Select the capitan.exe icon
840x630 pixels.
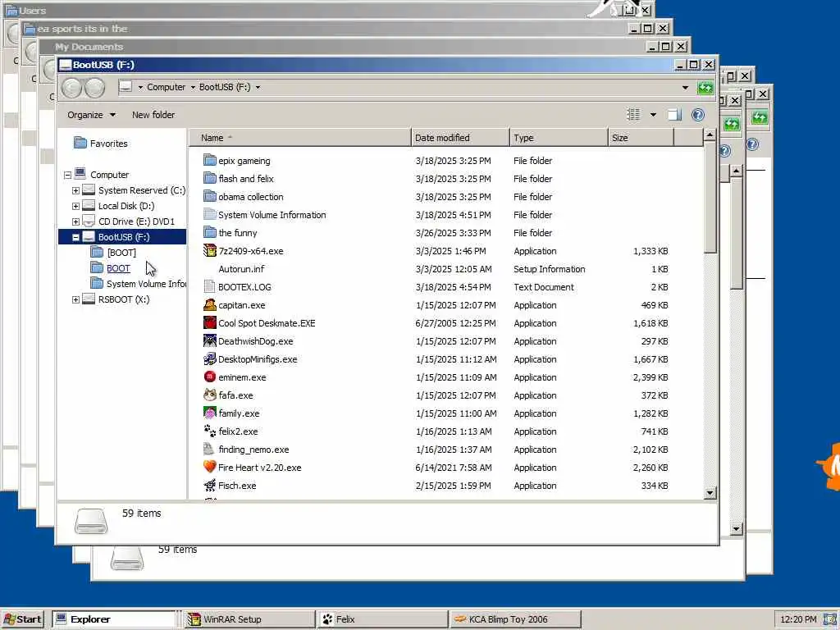209,305
